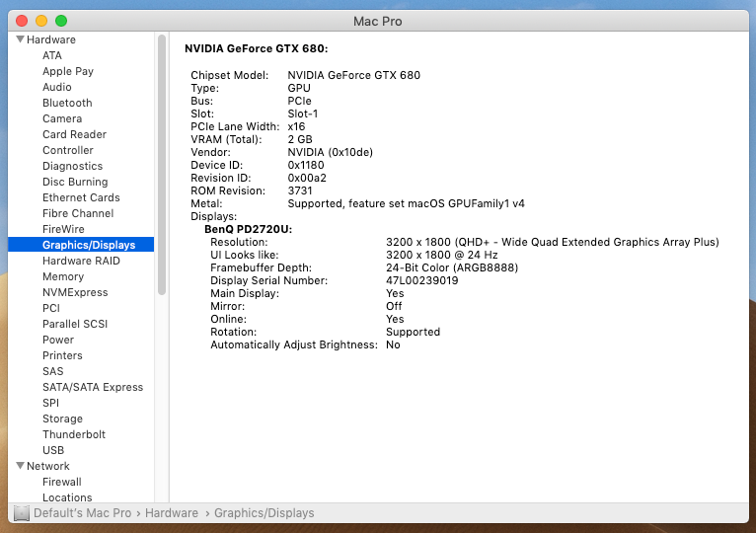Collapse the Network section triangle
Viewport: 756px width, 533px height.
tap(21, 466)
